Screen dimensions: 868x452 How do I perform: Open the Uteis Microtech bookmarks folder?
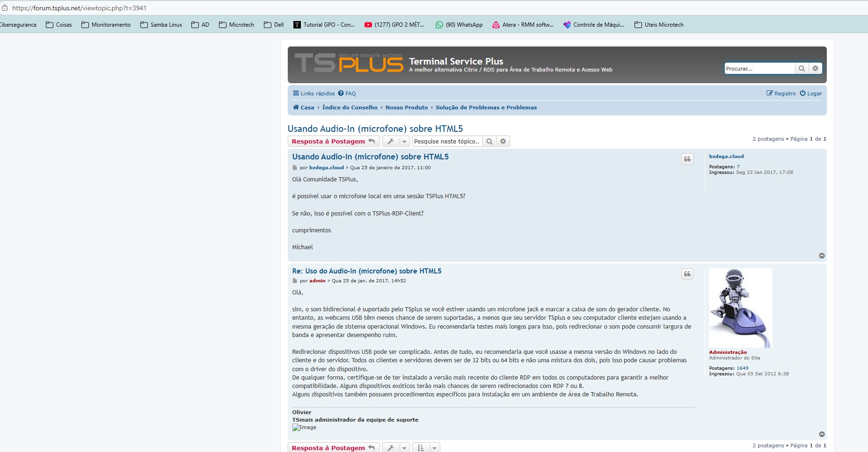[659, 25]
